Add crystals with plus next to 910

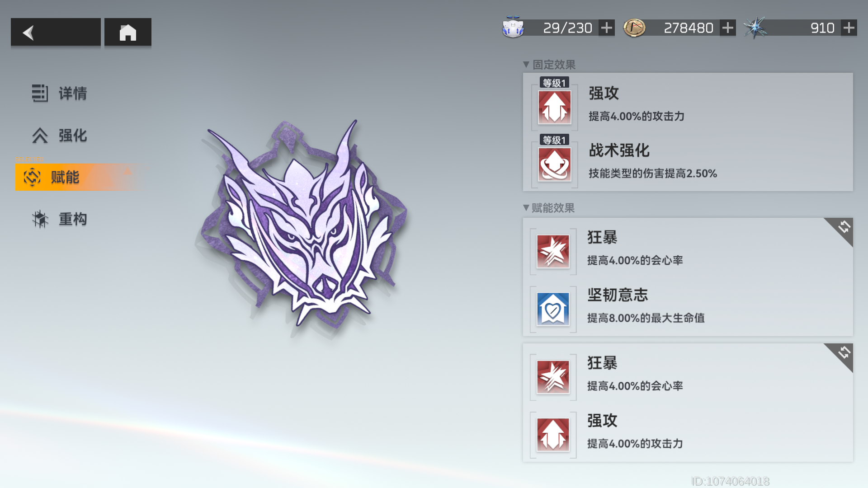click(x=849, y=28)
